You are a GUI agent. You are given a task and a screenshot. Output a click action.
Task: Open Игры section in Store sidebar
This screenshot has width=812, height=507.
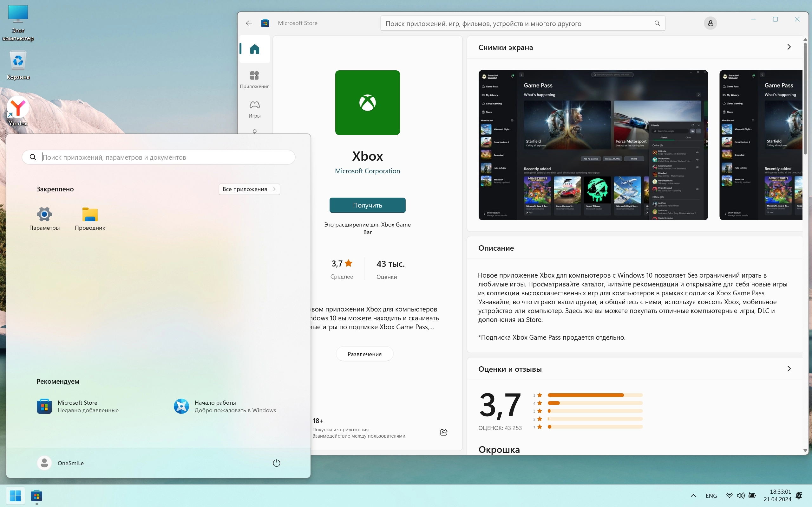pos(254,109)
